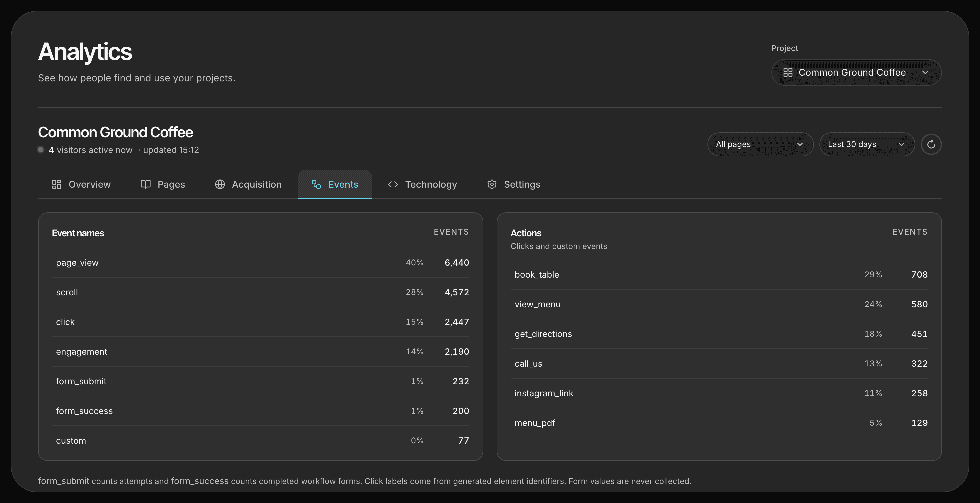Click the 129 menu_pdf count
Image resolution: width=980 pixels, height=503 pixels.
click(x=919, y=423)
